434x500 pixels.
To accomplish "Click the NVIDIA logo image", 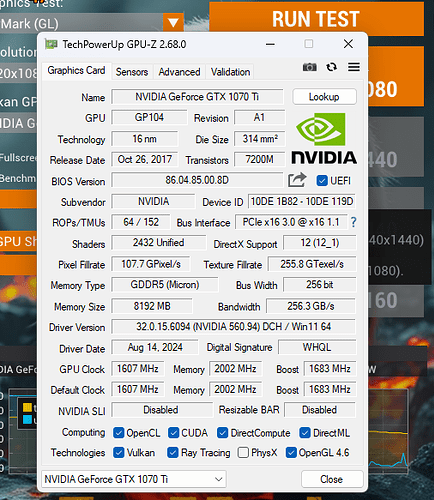I will (x=324, y=138).
